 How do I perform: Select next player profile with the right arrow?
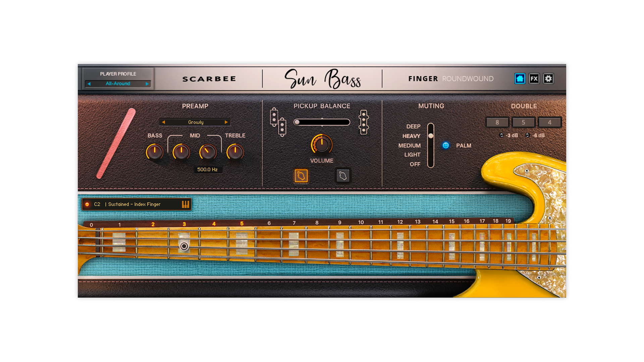pos(147,84)
